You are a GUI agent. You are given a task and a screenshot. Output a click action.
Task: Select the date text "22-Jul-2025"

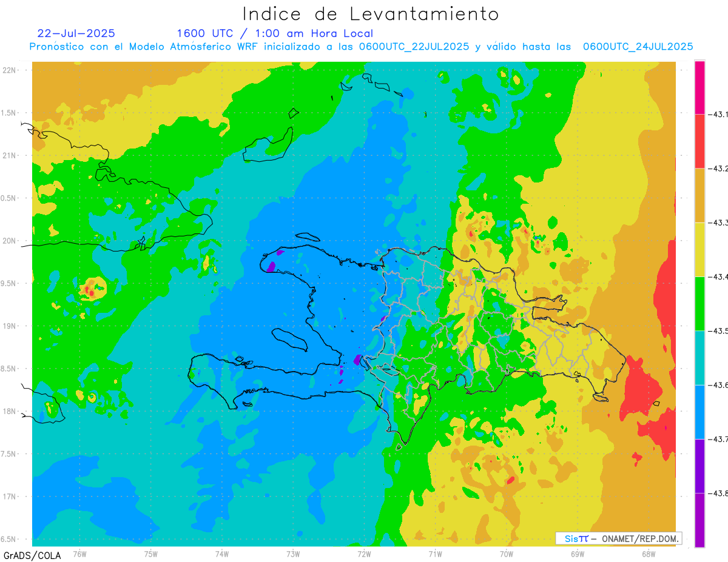(76, 33)
